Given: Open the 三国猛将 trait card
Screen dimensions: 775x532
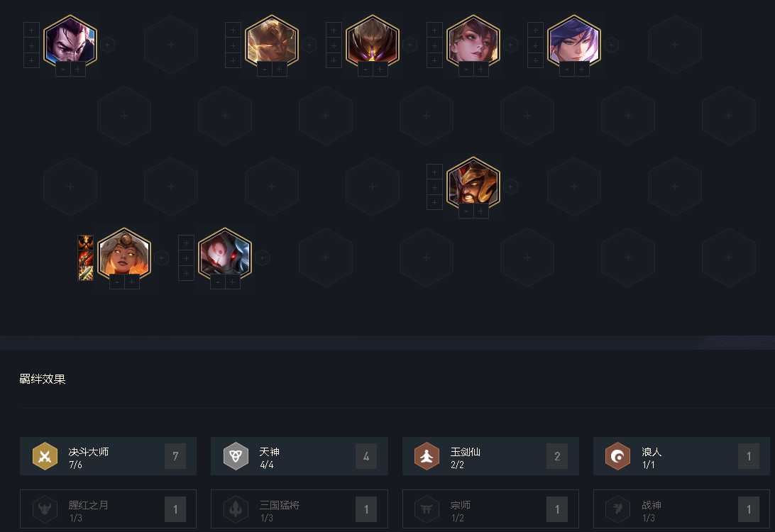Looking at the screenshot, I should pyautogui.click(x=299, y=509).
